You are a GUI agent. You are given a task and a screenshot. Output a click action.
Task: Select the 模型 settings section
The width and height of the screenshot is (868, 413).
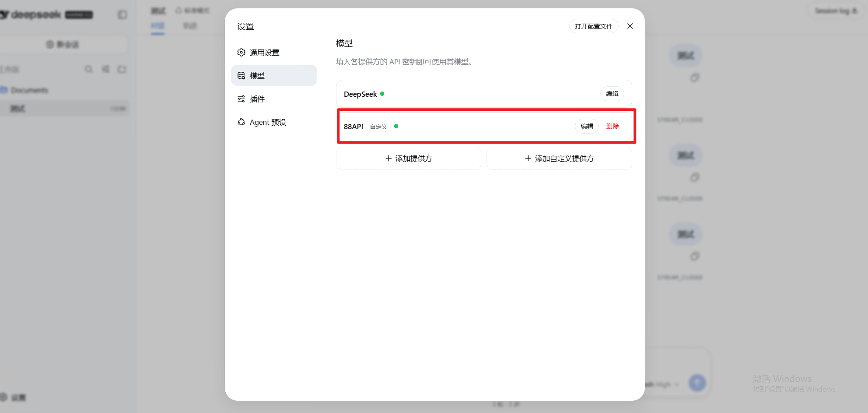(274, 75)
